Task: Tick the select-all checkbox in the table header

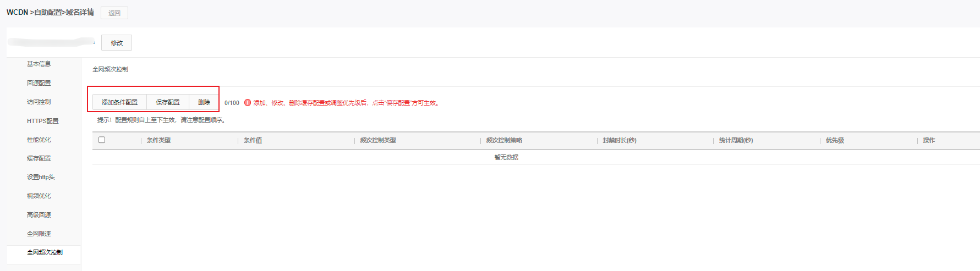Action: 102,140
